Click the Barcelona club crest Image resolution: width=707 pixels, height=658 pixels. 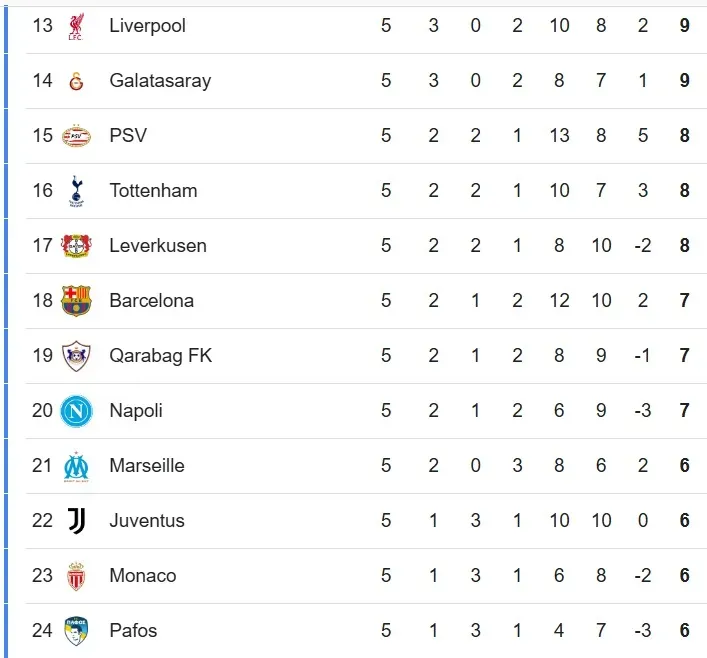coord(76,301)
